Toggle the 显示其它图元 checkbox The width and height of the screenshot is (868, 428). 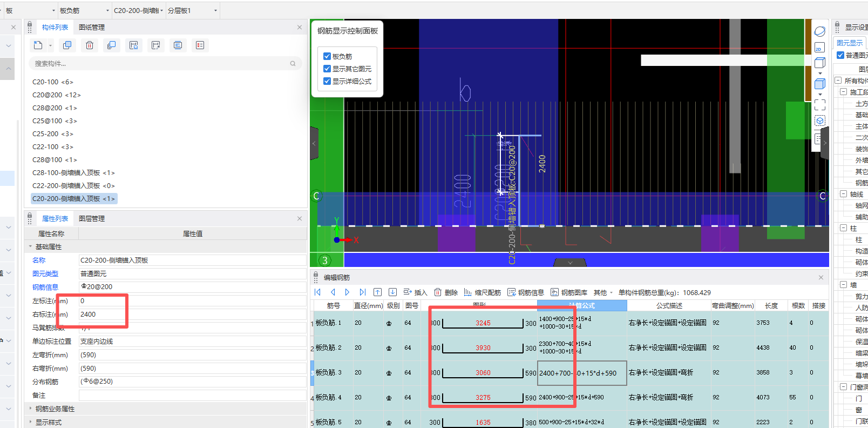click(327, 69)
